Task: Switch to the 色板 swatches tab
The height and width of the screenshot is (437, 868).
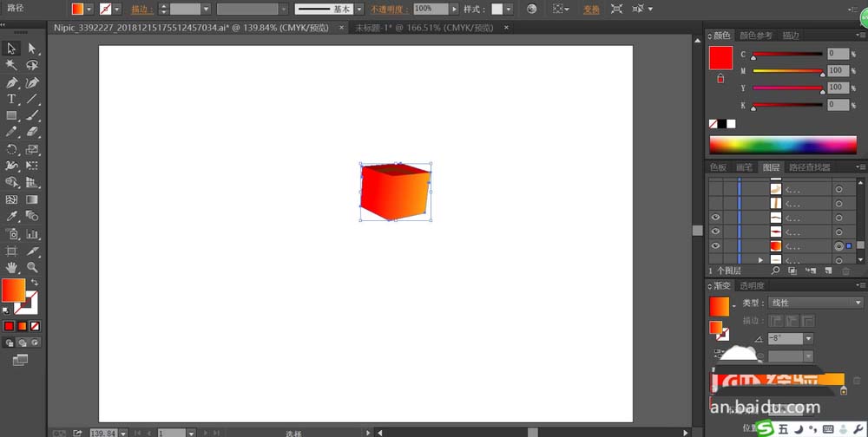Action: click(718, 167)
